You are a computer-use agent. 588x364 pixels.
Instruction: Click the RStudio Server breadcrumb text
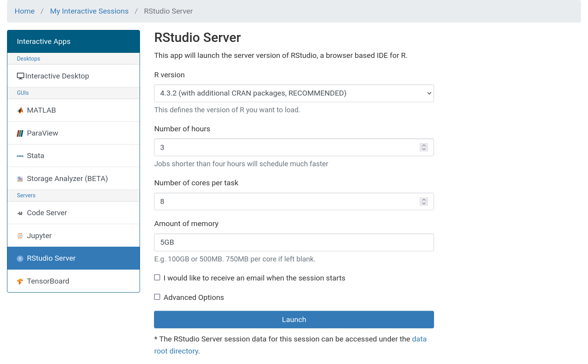(168, 11)
